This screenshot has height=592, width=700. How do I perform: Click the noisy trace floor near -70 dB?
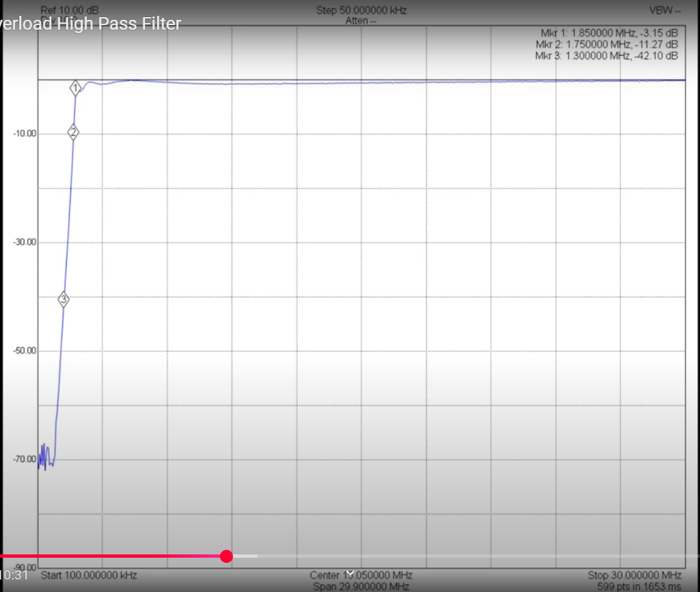coord(46,455)
